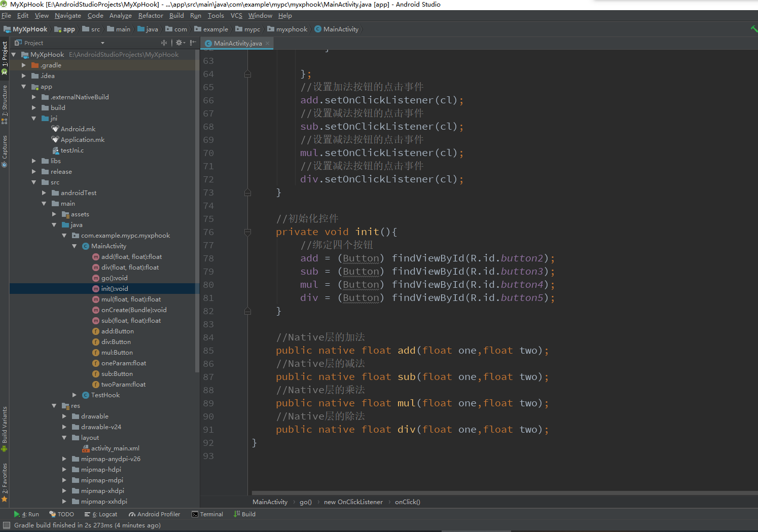Hide the Project panel with the hide icon
The image size is (758, 532).
pos(193,43)
